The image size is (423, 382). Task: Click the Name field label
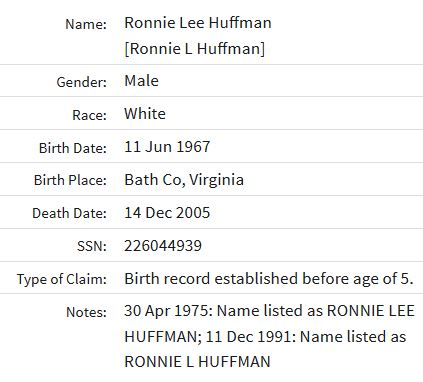[86, 24]
